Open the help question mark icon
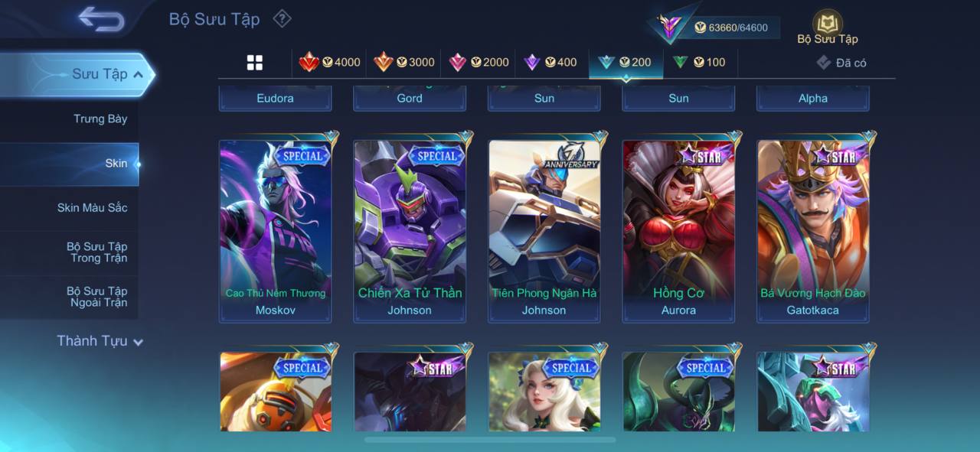 coord(283,18)
